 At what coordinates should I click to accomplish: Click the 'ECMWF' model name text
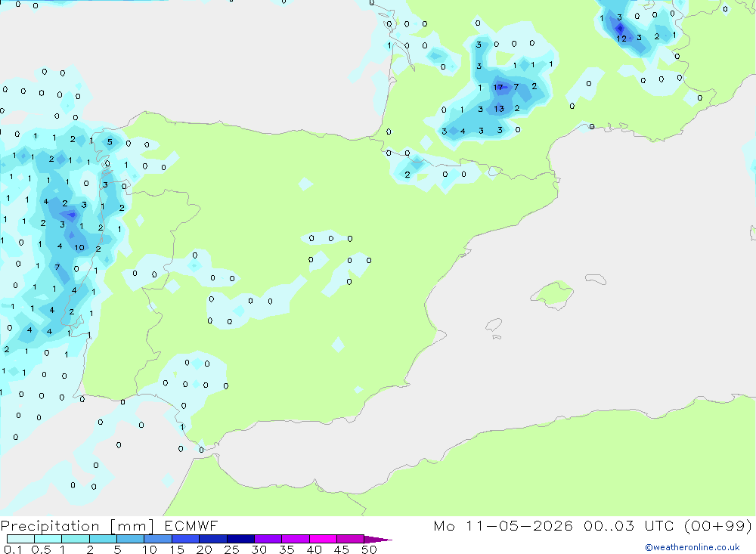click(x=191, y=525)
